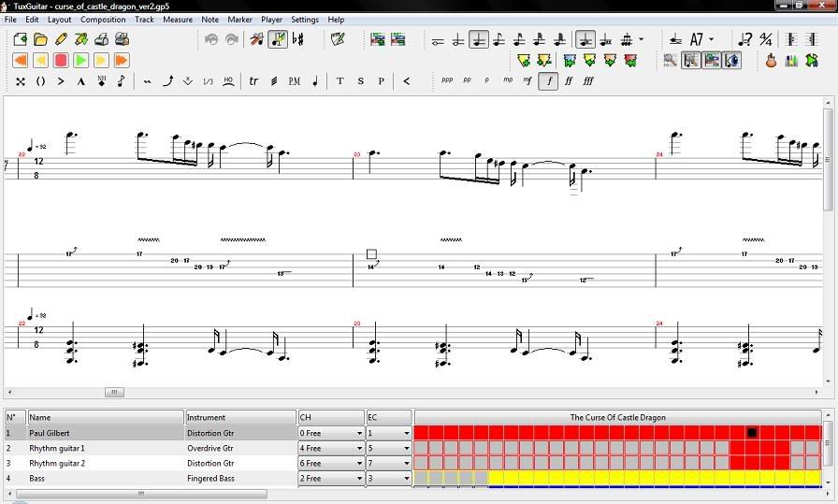This screenshot has height=504, width=838.
Task: Select the sixteenth note duration
Action: point(519,39)
